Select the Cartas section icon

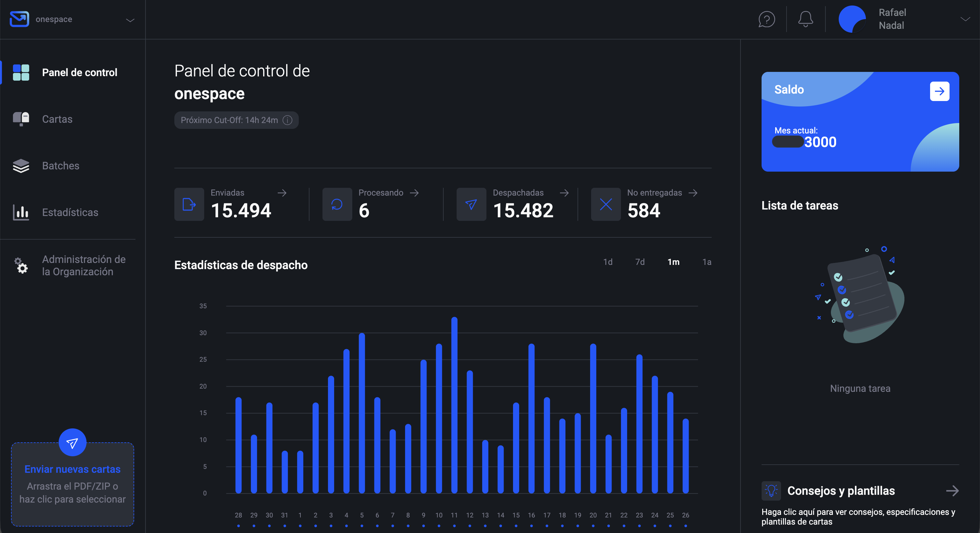[21, 119]
